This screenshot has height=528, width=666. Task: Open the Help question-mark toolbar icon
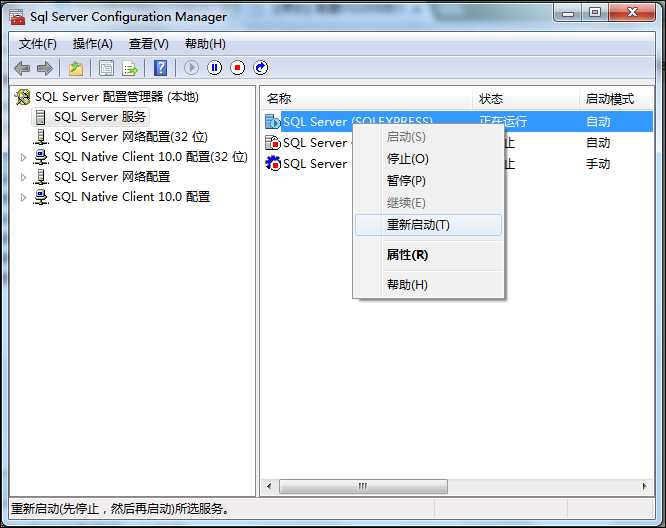click(160, 68)
